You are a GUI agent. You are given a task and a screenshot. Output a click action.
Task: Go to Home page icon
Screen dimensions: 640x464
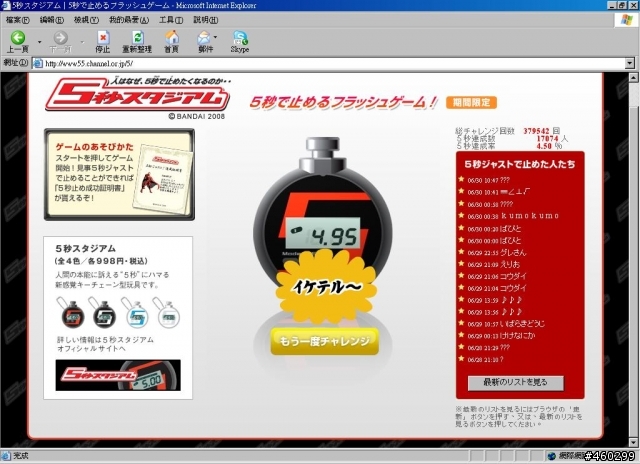(172, 37)
